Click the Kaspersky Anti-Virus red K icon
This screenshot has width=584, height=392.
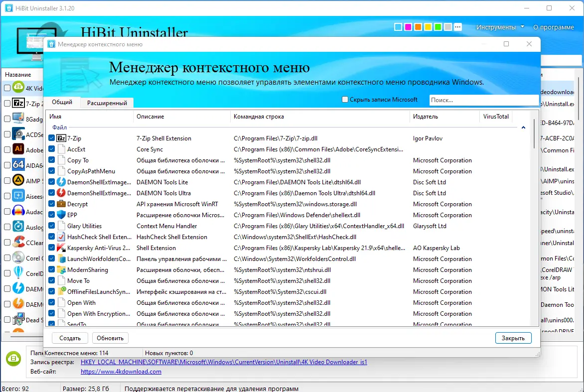[x=61, y=248]
